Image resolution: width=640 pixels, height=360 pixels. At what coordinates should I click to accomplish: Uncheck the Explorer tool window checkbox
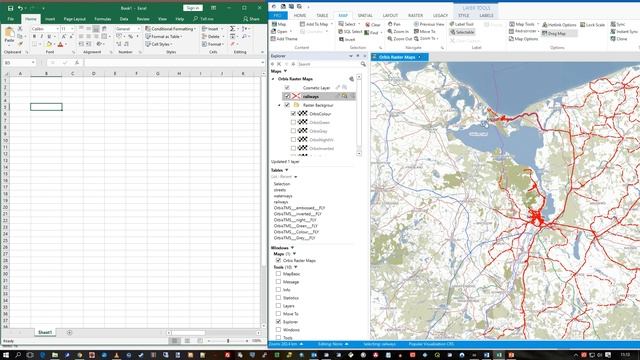(x=278, y=322)
